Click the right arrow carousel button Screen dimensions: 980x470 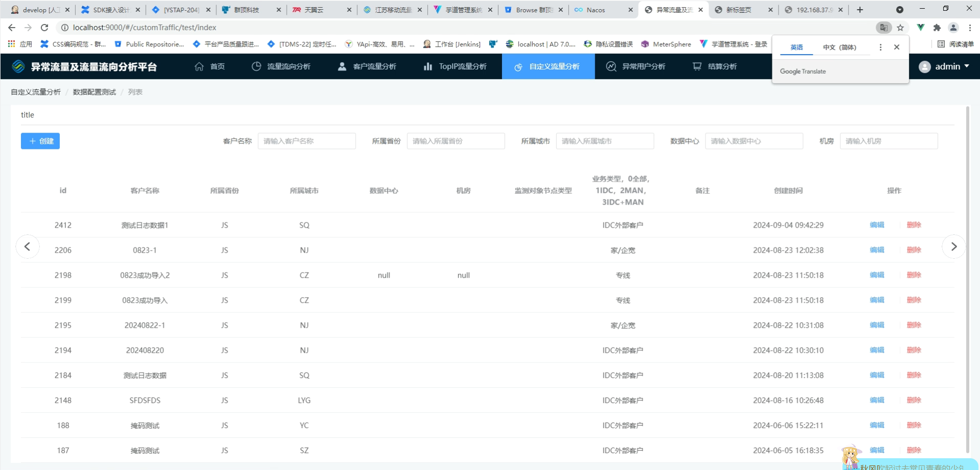point(953,247)
